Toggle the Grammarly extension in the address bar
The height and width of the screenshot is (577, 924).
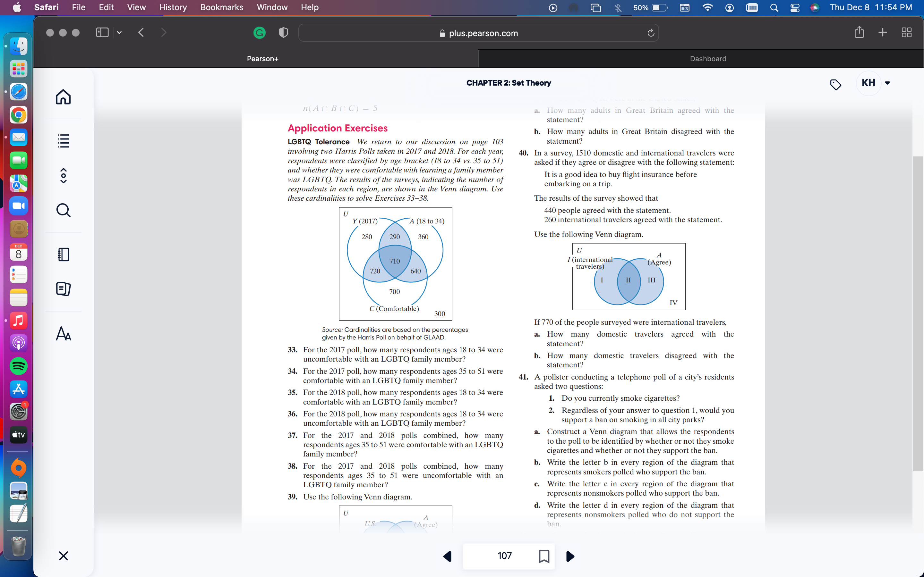click(259, 33)
